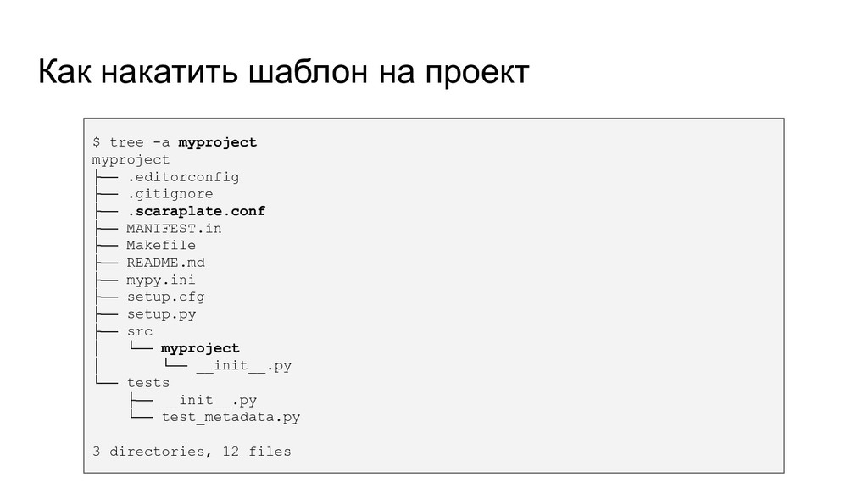
Task: Click the 3 directories, 12 files summary
Action: (x=192, y=452)
